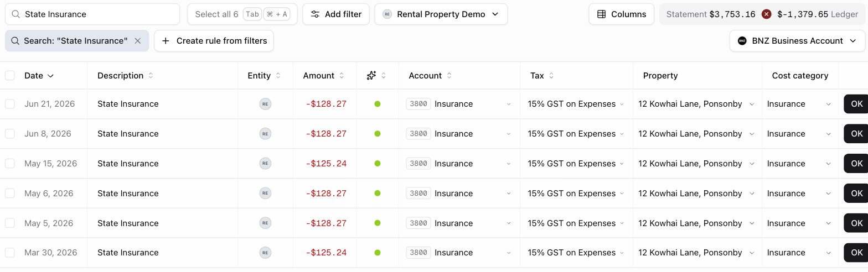Open the Account dropdown in Jun 21, 2026 row
868x272 pixels.
(x=459, y=104)
